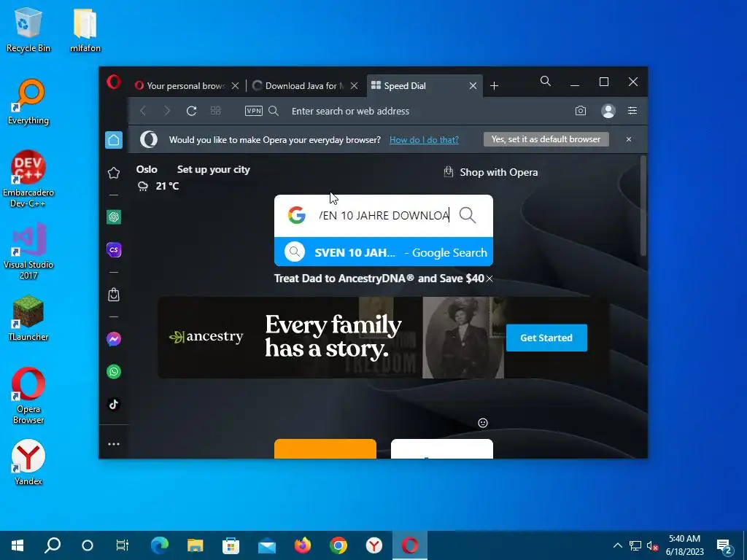Open Microsoft Edge from taskbar
Viewport: 747px width, 560px height.
160,545
